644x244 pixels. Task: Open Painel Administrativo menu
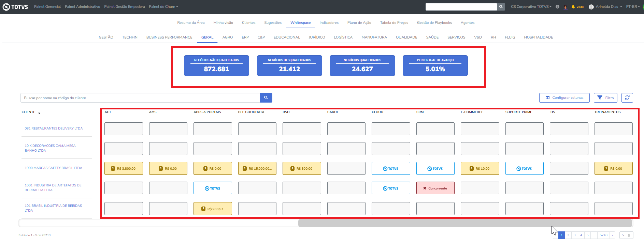click(83, 7)
